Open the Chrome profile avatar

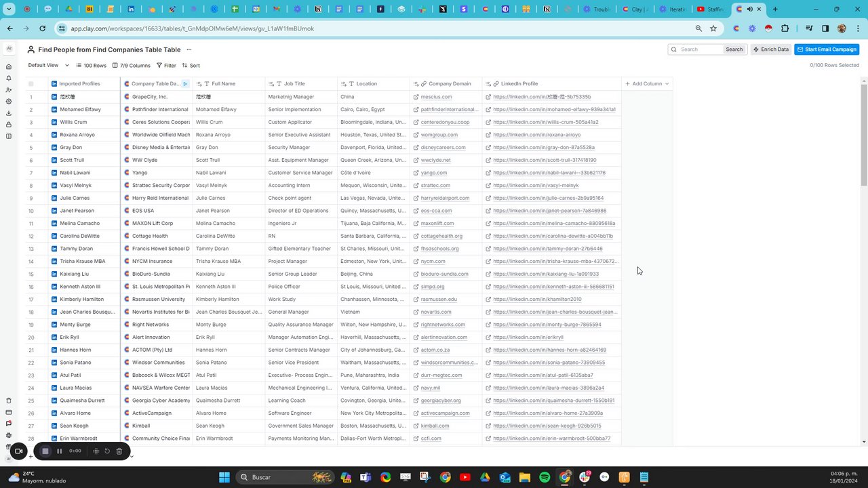[842, 28]
